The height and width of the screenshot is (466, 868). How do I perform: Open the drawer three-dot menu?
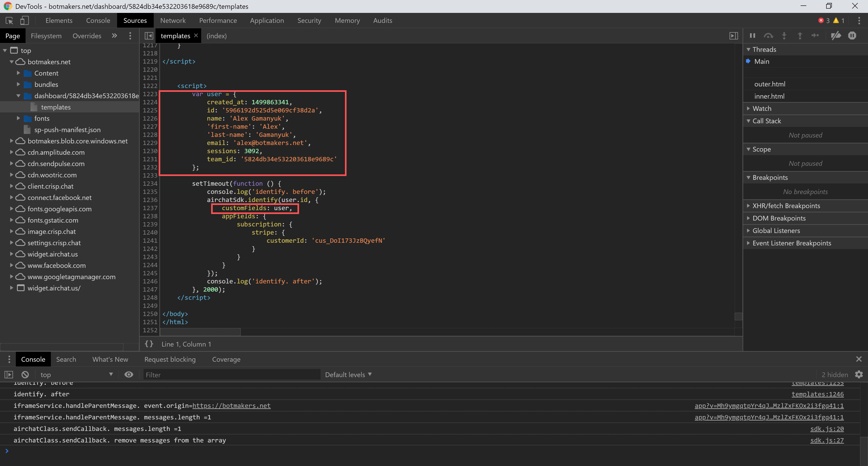click(9, 359)
